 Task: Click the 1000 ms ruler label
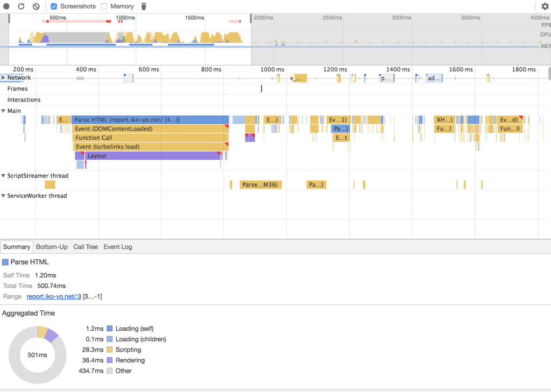pyautogui.click(x=272, y=69)
